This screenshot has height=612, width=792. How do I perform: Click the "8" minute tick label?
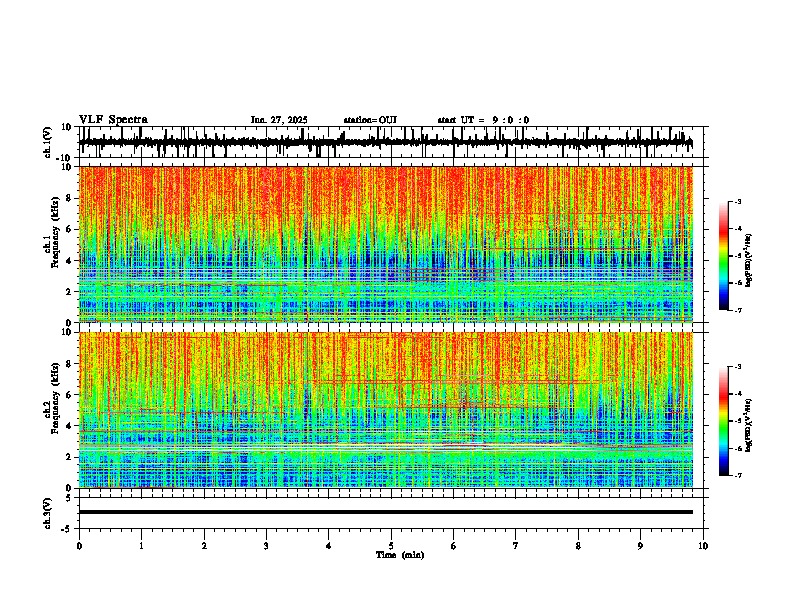(x=578, y=546)
